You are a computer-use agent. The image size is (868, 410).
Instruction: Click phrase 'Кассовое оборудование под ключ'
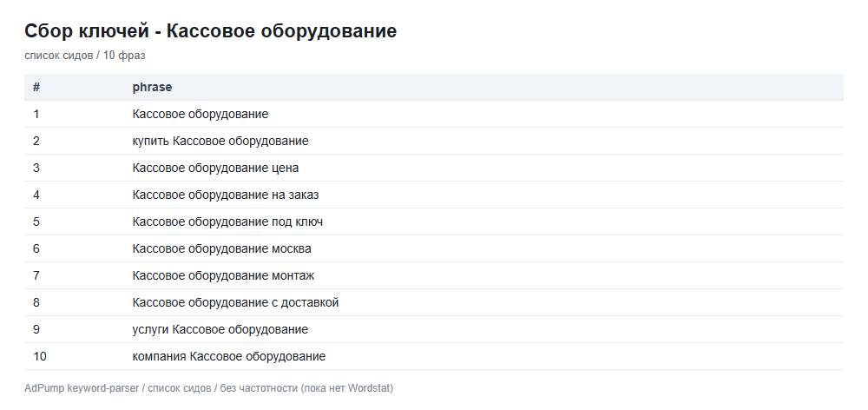(x=227, y=222)
